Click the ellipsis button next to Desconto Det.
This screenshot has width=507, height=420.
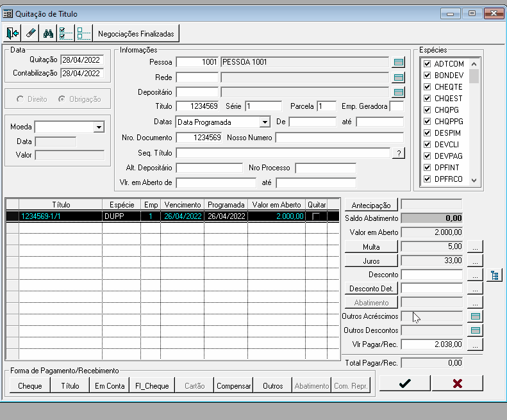(x=475, y=289)
